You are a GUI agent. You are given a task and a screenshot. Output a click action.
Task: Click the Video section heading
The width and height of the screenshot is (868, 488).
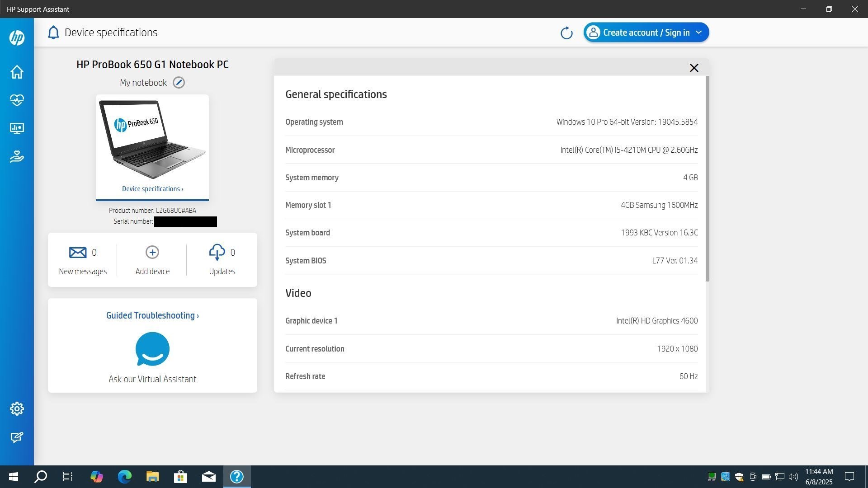298,293
